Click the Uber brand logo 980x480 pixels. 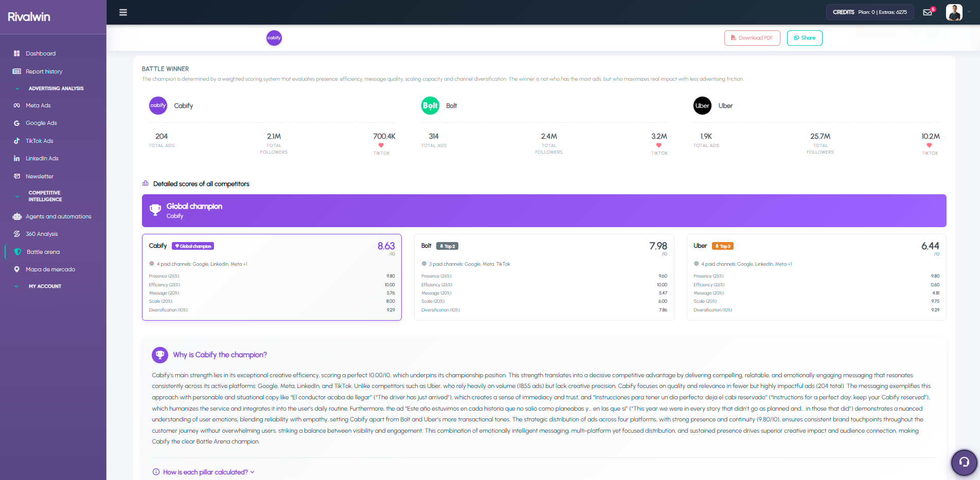point(703,105)
